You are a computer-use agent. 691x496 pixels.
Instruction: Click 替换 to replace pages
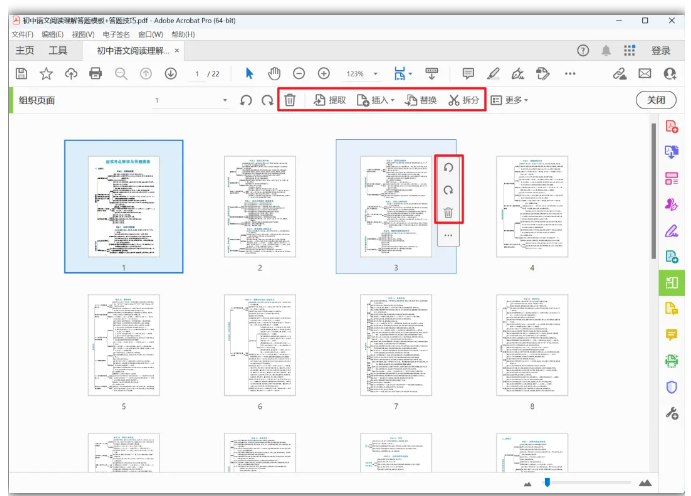coord(421,100)
